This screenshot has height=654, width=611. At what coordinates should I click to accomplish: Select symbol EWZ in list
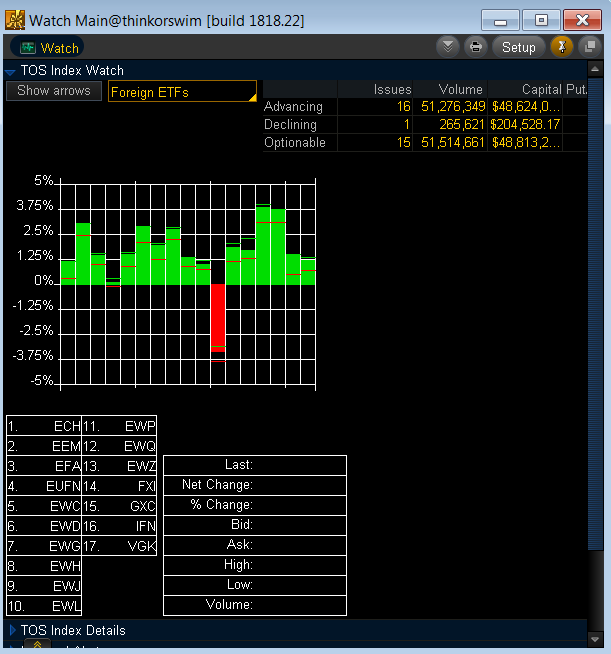point(119,466)
